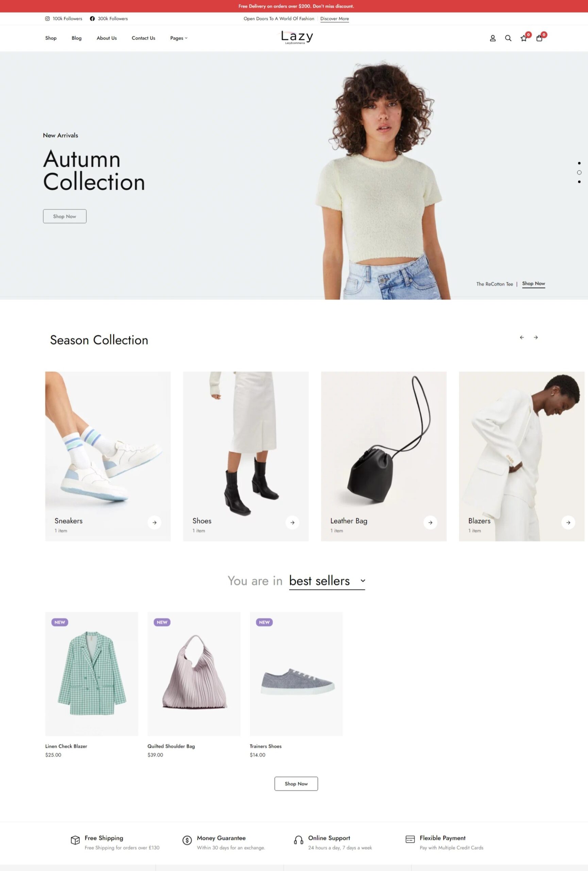This screenshot has width=588, height=871.
Task: Click the Facebook 300k Followers icon
Action: (x=92, y=18)
